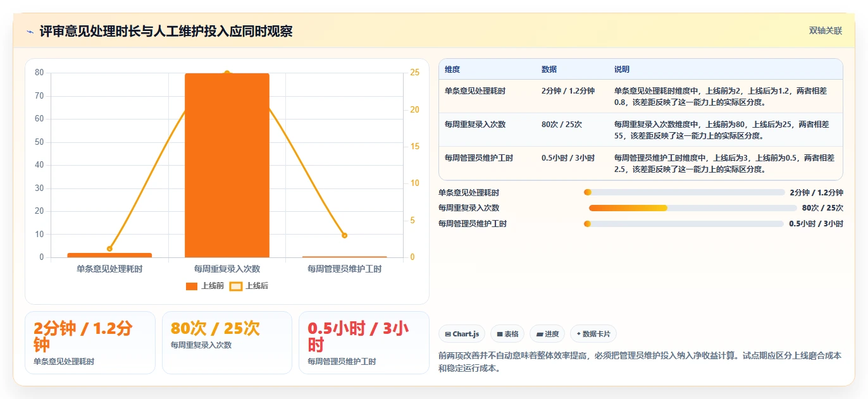The image size is (868, 399).
Task: Toggle the 上线后 legend item
Action: 249,286
